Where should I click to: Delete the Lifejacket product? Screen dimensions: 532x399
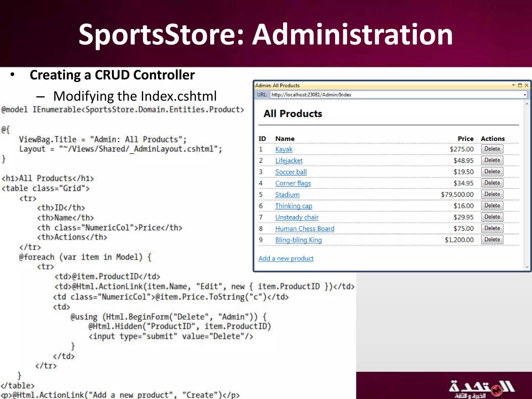(x=492, y=160)
